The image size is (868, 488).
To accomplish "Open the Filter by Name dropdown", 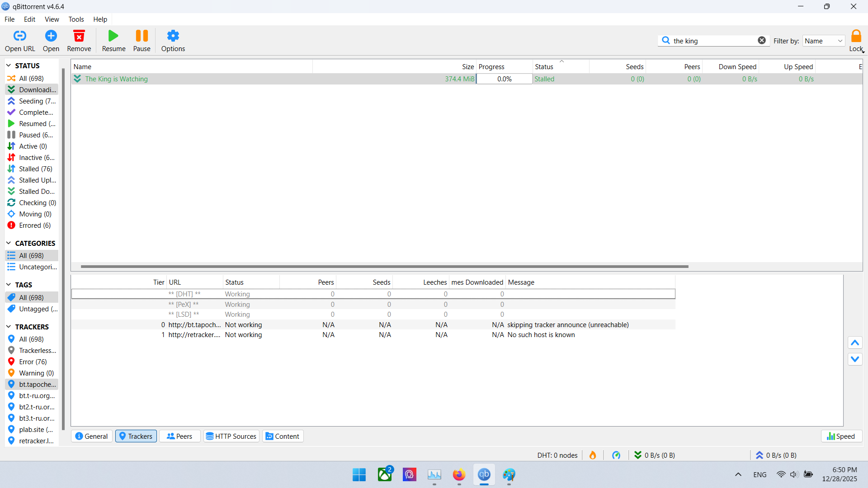I will [824, 41].
